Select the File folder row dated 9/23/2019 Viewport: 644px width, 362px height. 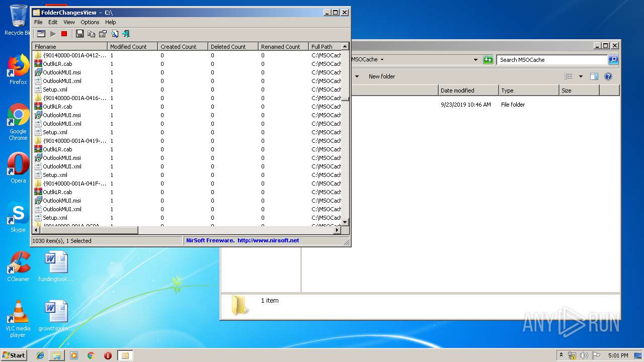pyautogui.click(x=460, y=105)
